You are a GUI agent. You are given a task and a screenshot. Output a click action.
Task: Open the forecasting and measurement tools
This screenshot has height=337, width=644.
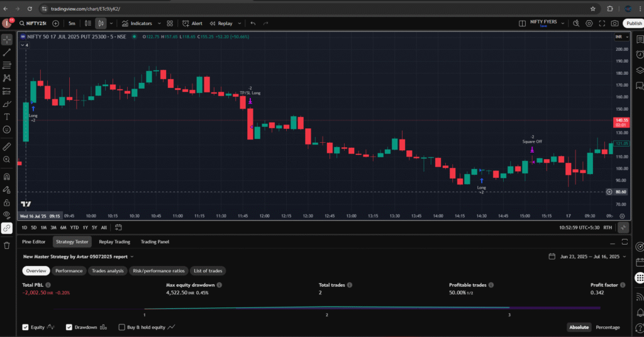pos(7,91)
